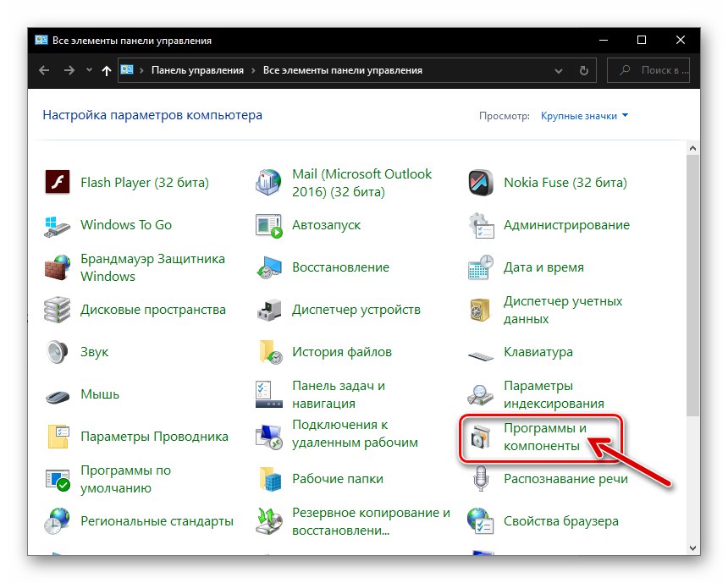Screen dimensions: 728x583
Task: Click the File History folder icon
Action: click(268, 352)
